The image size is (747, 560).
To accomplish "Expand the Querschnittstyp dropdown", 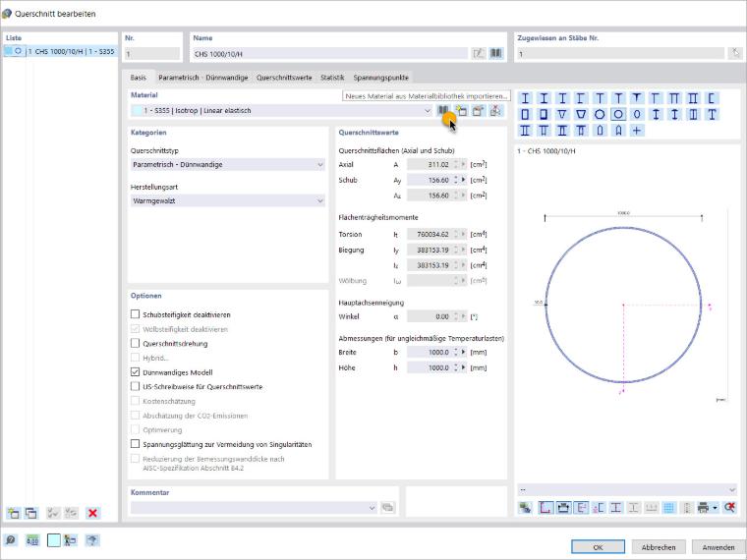I will point(228,164).
